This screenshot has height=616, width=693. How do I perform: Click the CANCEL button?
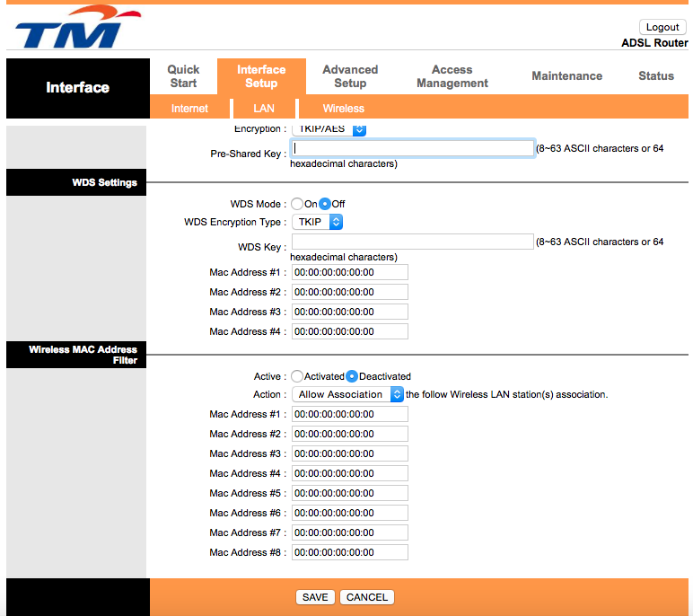pos(367,597)
